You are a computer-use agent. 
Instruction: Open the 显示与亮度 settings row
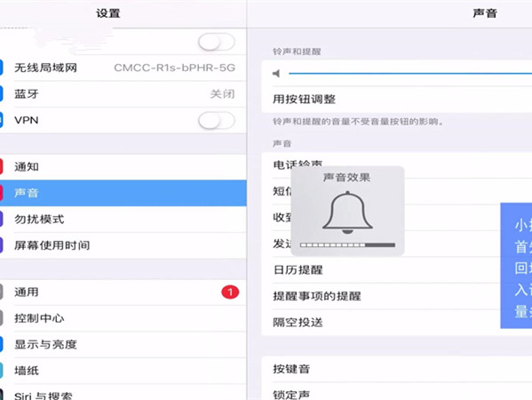123,344
